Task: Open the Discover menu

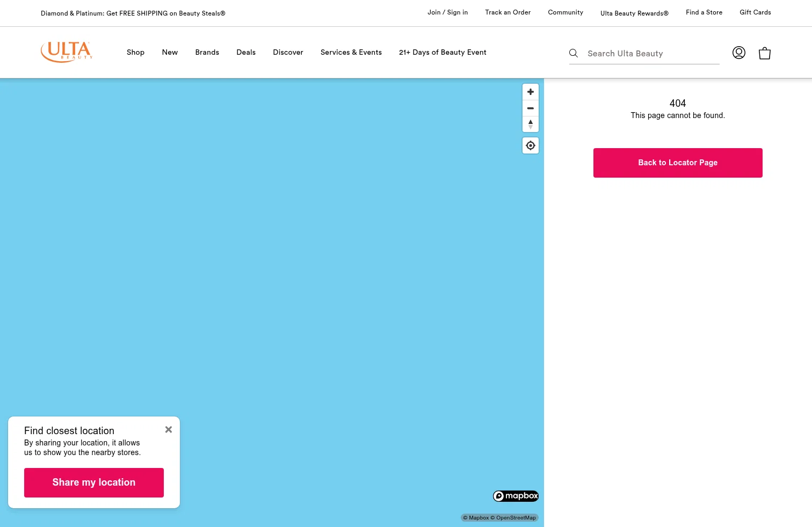Action: tap(288, 52)
